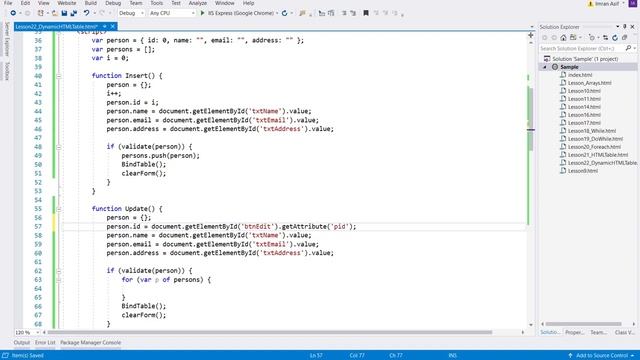Click Sync with Active Document icon in Solution Explorer
The width and height of the screenshot is (640, 360).
coord(605,38)
